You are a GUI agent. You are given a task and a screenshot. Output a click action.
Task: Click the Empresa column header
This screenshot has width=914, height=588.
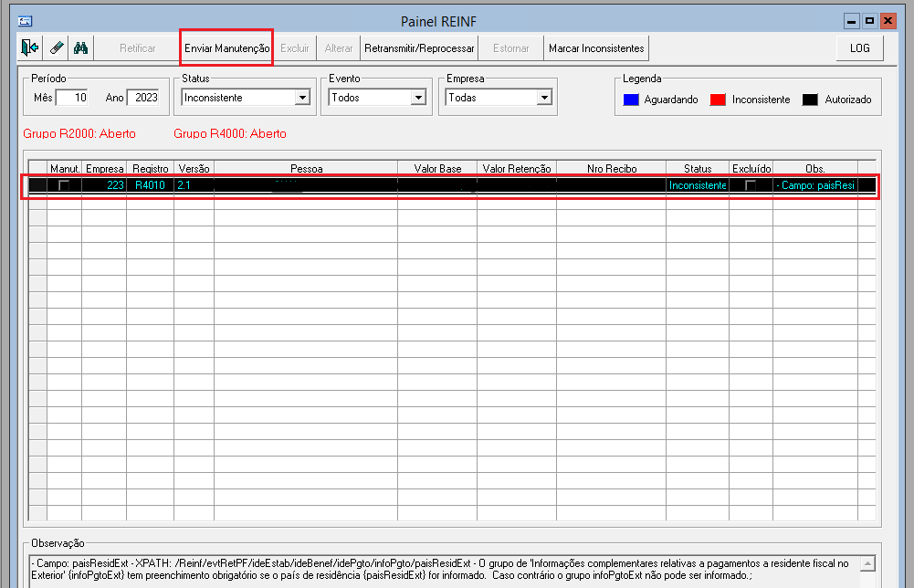104,168
